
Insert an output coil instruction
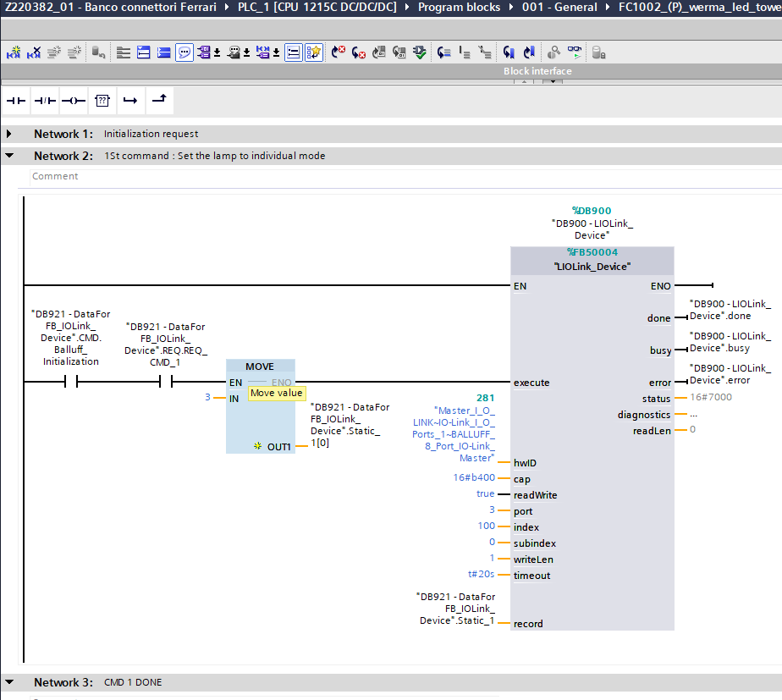(x=74, y=101)
